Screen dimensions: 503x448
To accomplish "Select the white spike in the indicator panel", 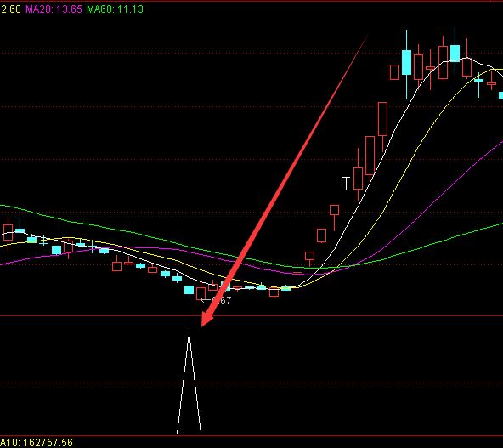I will tap(189, 383).
